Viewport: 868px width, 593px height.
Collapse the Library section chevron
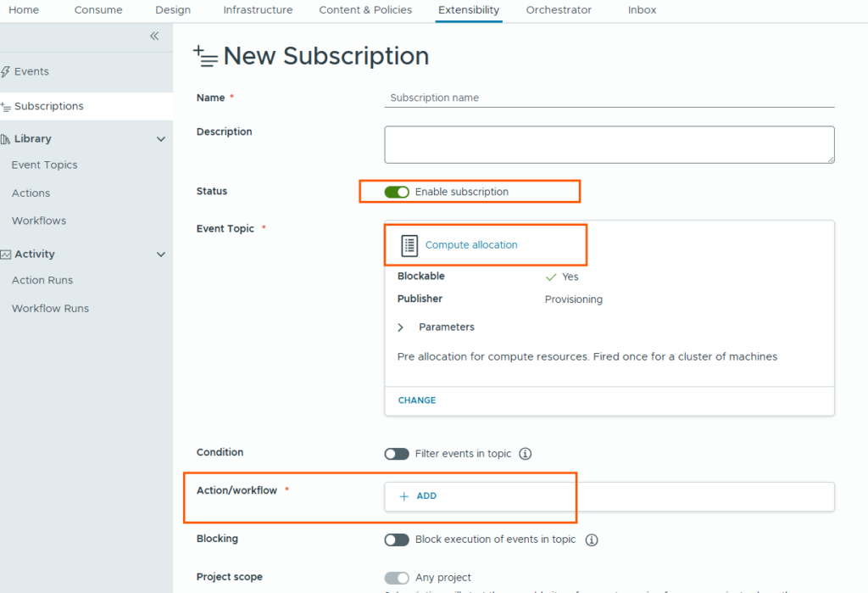(161, 139)
